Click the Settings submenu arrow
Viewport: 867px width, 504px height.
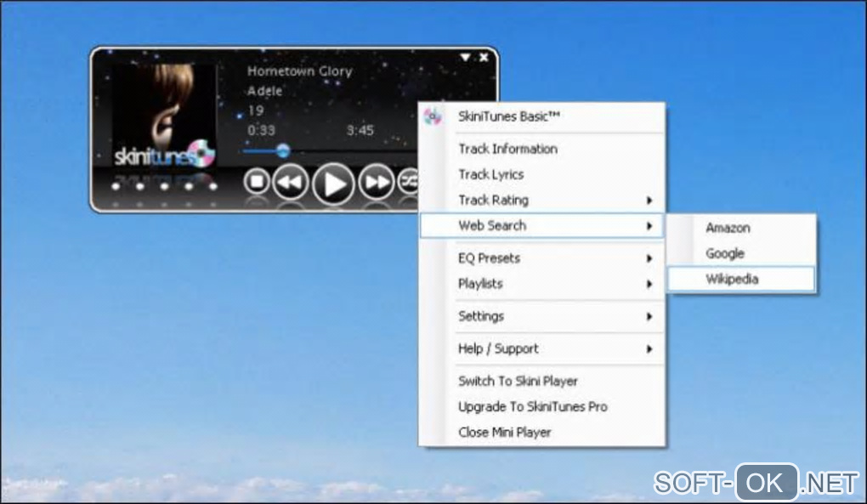(x=649, y=317)
